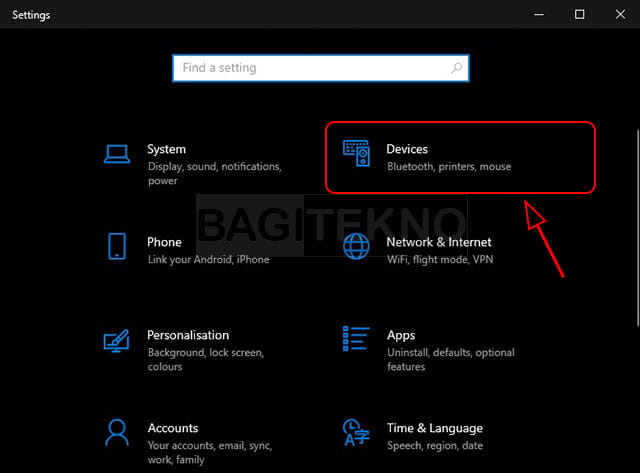Click into the Find a setting field
Image resolution: width=640 pixels, height=473 pixels.
pos(321,68)
